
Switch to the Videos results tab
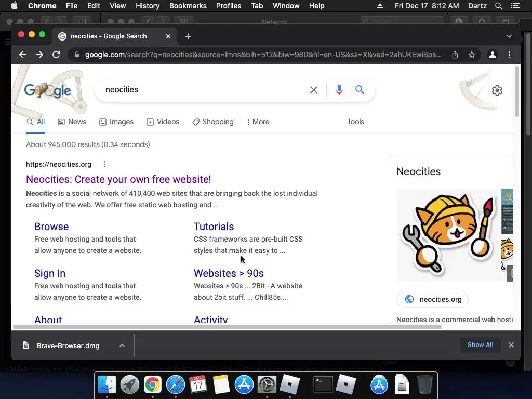click(x=163, y=122)
